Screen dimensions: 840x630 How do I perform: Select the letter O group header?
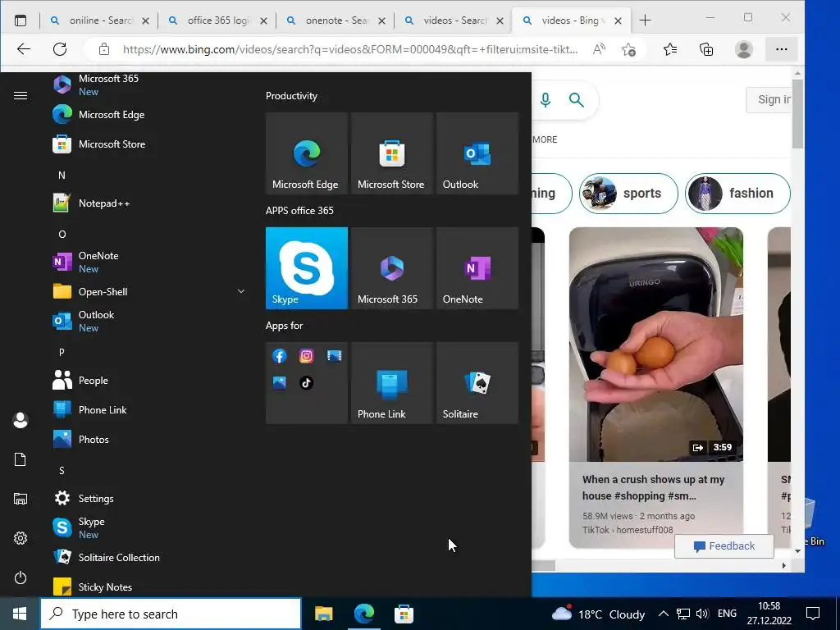[62, 234]
